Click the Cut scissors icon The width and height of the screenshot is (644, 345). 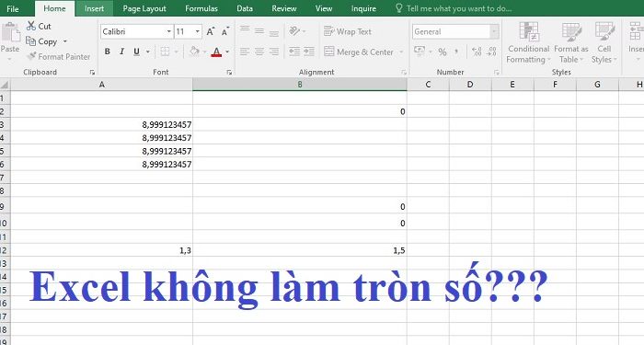coord(31,26)
